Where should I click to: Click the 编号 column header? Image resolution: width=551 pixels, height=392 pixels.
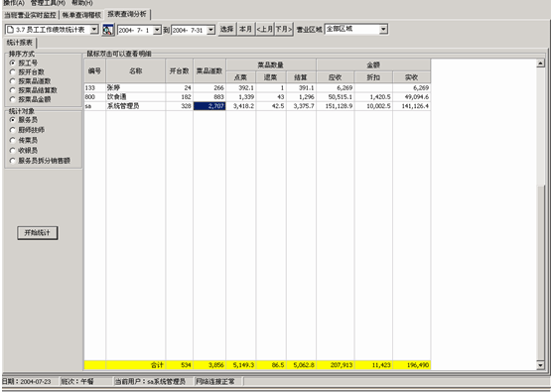click(95, 70)
